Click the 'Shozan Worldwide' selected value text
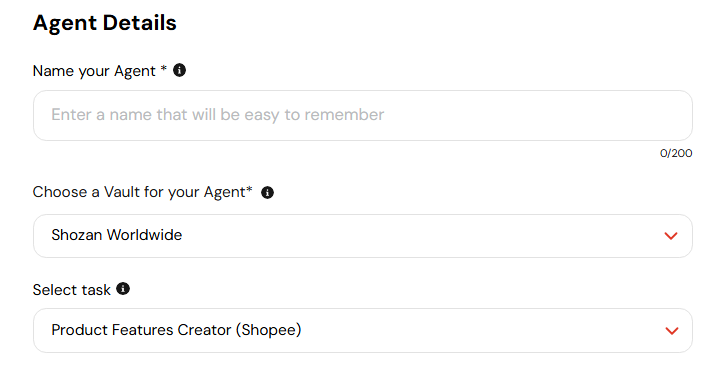The image size is (722, 372). (x=117, y=235)
